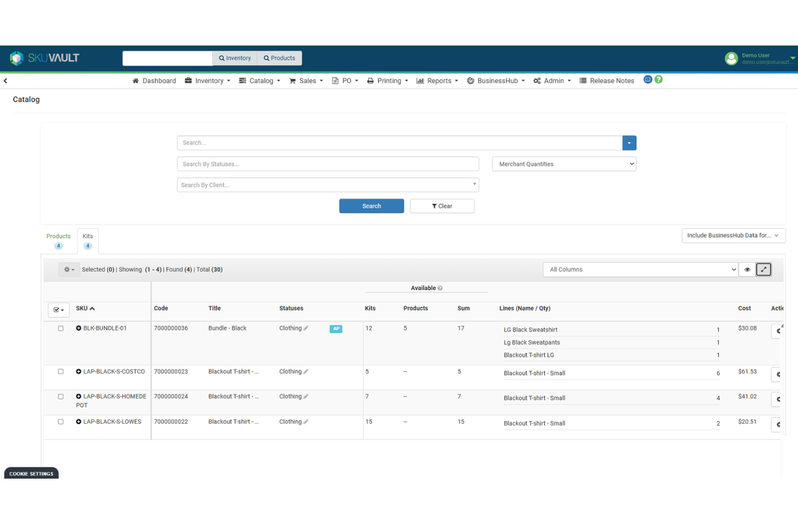Image resolution: width=798 pixels, height=532 pixels.
Task: Click the blue knowledge book icon
Action: click(648, 79)
